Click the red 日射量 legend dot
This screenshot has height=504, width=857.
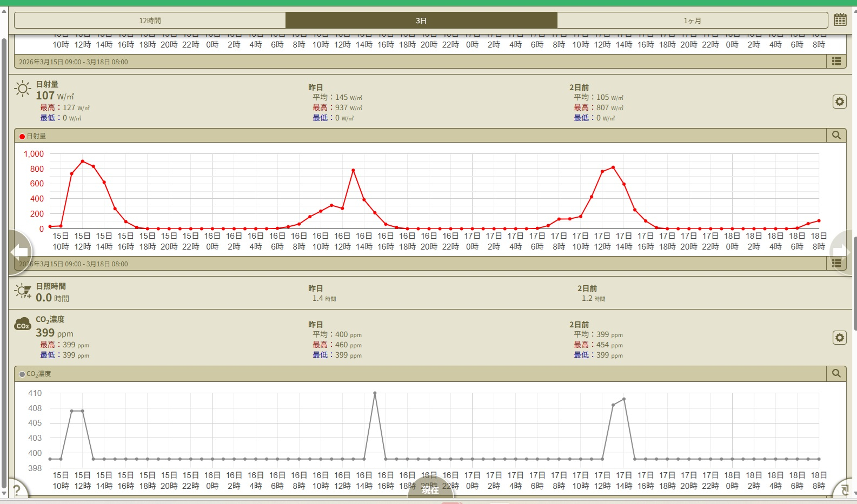pyautogui.click(x=22, y=136)
